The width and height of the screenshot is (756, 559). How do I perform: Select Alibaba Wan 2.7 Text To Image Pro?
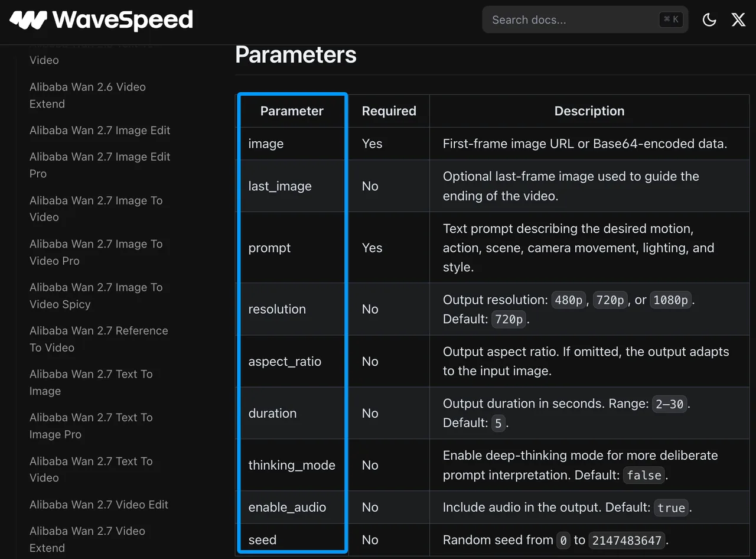[x=91, y=425]
